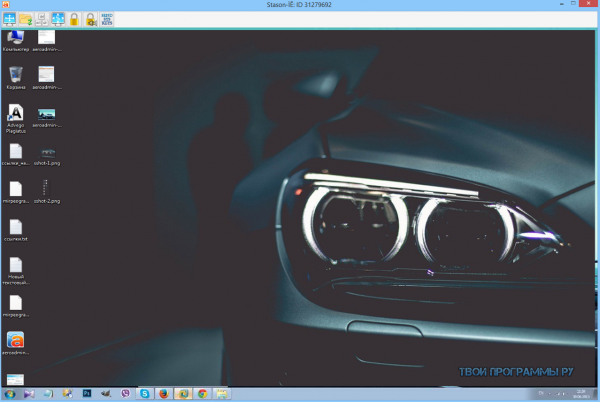The height and width of the screenshot is (402, 600).
Task: Select the aeroadmin thumbnail beside Advego Plagiatus
Action: click(x=47, y=116)
